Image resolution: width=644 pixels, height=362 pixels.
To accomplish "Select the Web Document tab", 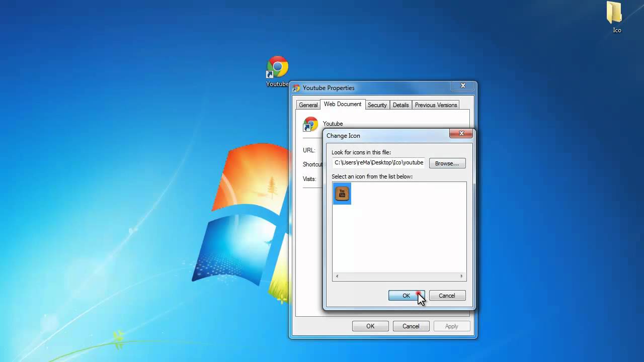I will click(x=342, y=104).
